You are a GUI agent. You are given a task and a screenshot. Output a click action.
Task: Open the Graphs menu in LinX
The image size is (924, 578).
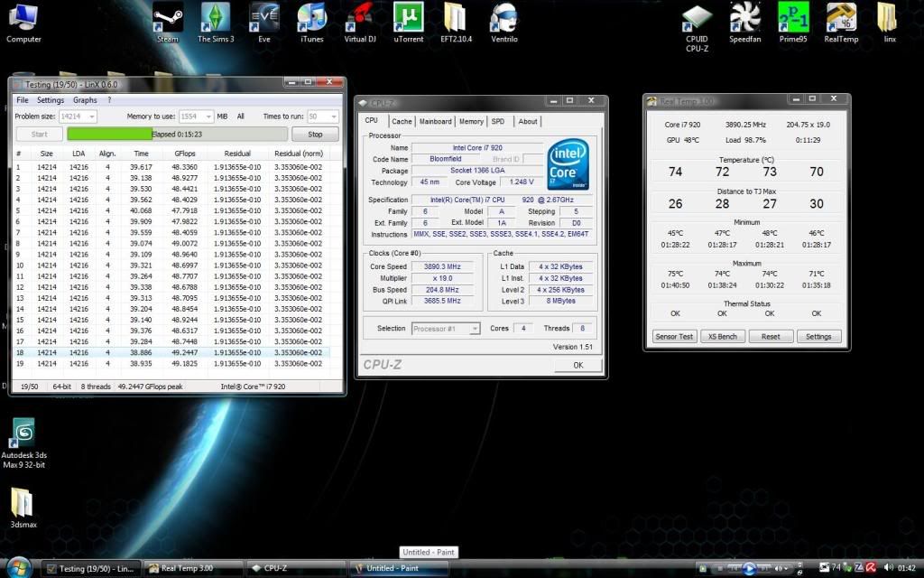click(x=85, y=100)
